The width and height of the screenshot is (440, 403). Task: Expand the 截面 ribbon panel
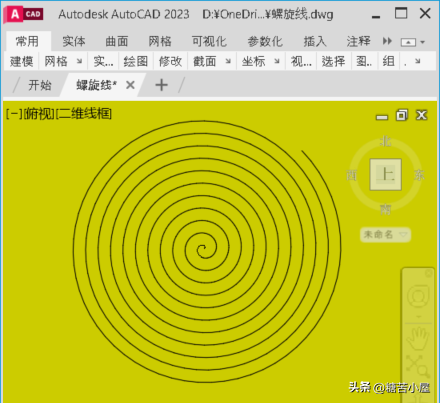(205, 61)
